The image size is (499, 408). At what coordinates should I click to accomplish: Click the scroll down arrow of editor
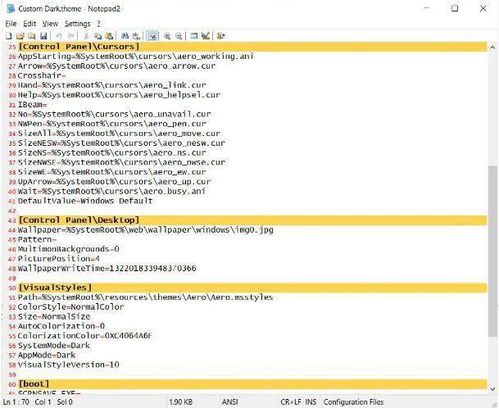492,389
